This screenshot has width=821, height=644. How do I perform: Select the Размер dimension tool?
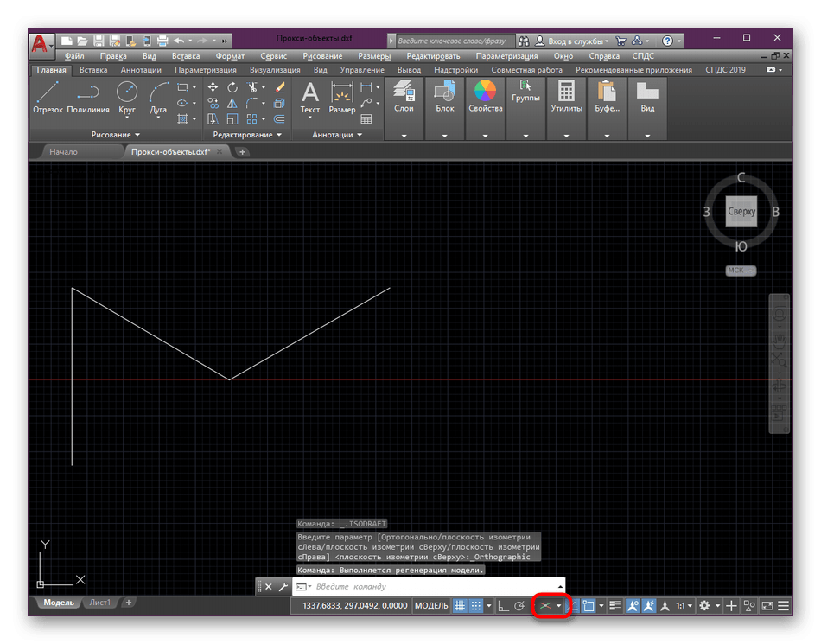coord(342,98)
